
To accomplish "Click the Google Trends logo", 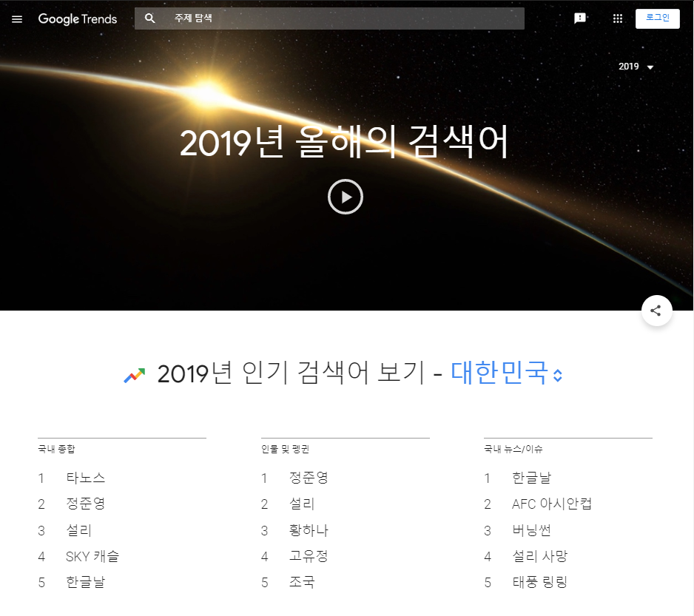I will (78, 19).
